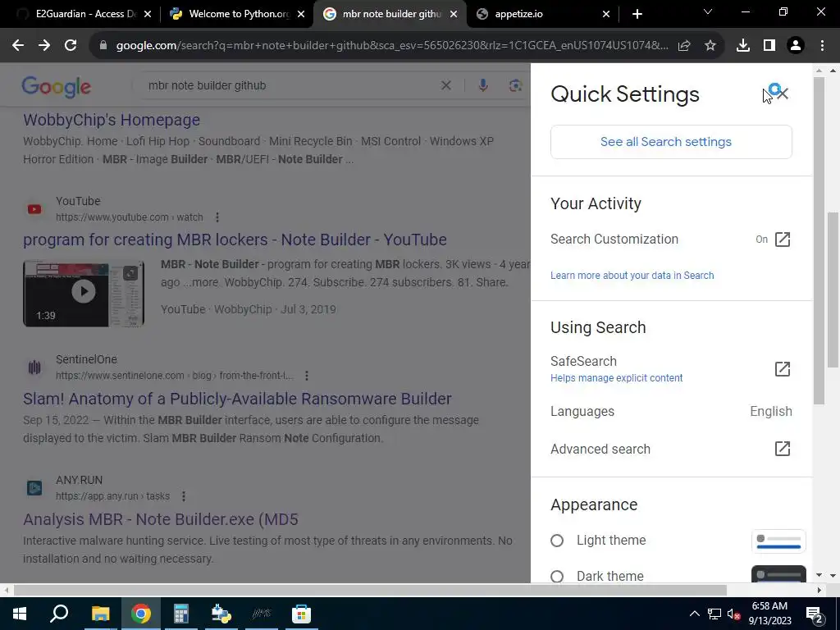Go to the Google logo homepage
Image resolution: width=840 pixels, height=630 pixels.
click(57, 86)
